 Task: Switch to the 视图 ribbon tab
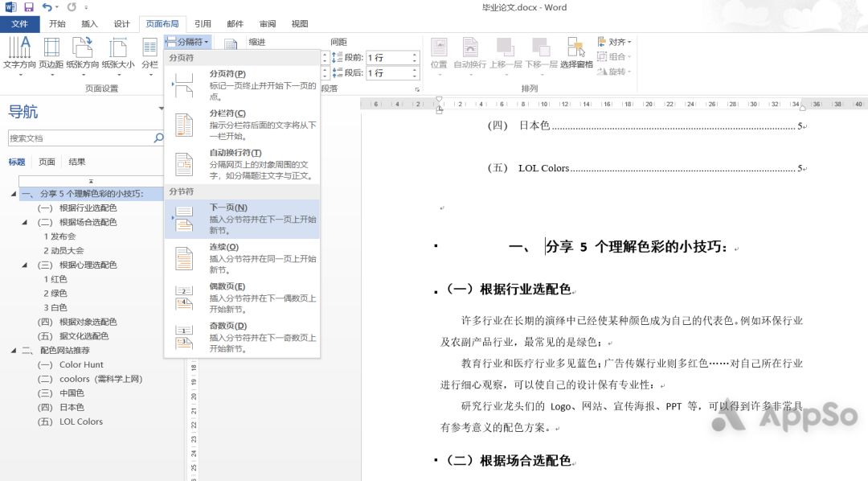point(298,23)
